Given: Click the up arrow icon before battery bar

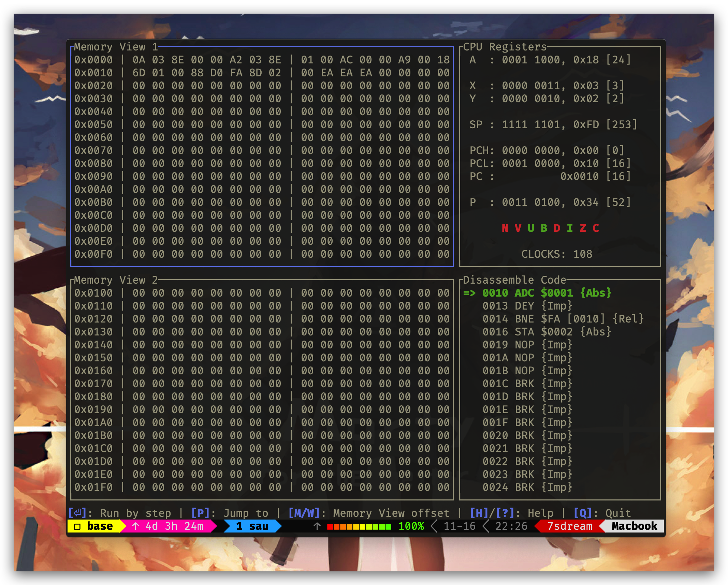Looking at the screenshot, I should pyautogui.click(x=317, y=526).
